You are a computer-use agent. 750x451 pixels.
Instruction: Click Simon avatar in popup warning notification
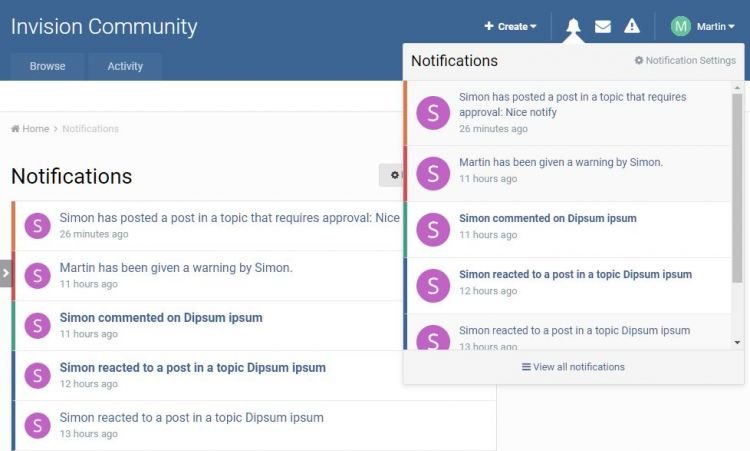point(433,173)
